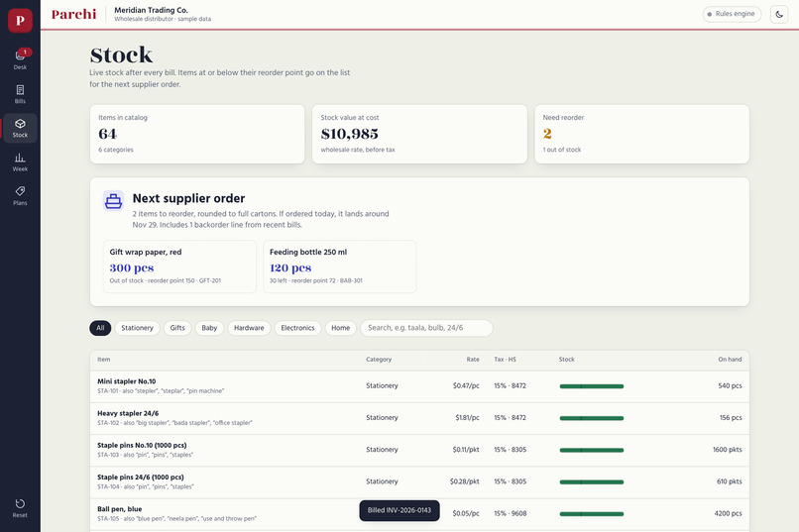Select the Stock sidebar icon
The width and height of the screenshot is (799, 532).
click(x=20, y=128)
